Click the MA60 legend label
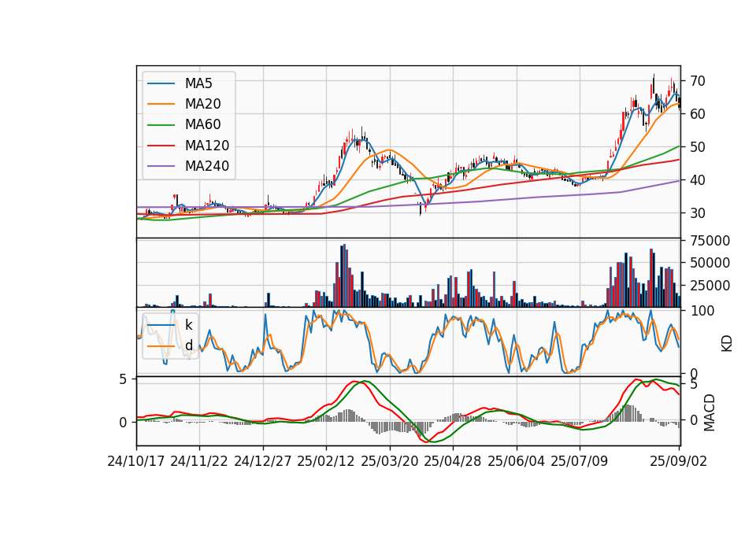Image resolution: width=756 pixels, height=543 pixels. click(202, 124)
